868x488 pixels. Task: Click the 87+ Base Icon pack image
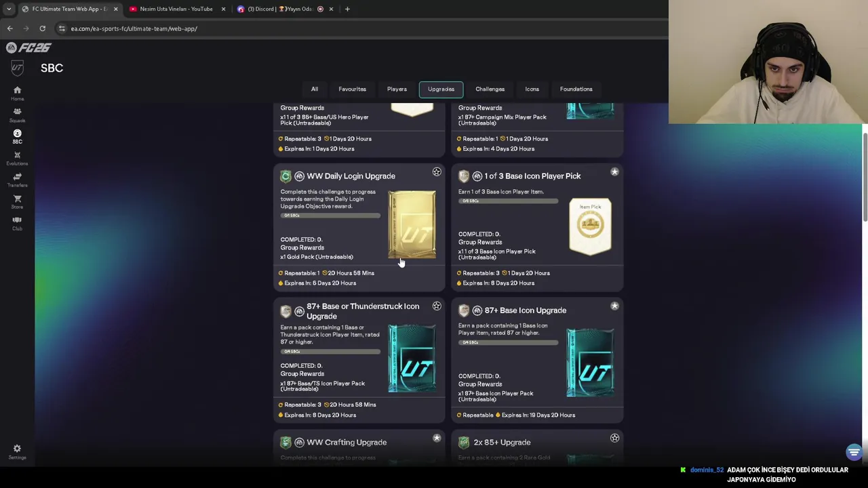coord(591,363)
